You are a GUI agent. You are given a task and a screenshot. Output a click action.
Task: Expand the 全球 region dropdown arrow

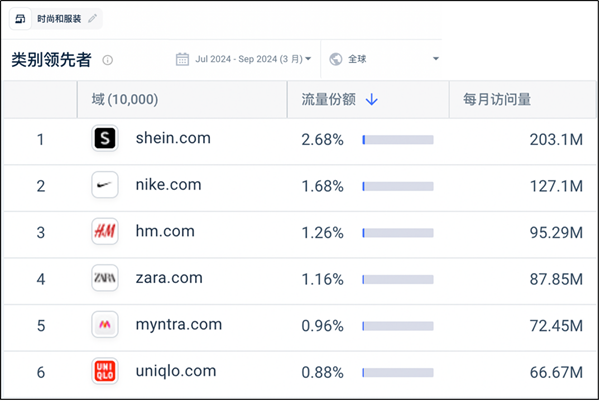click(435, 59)
